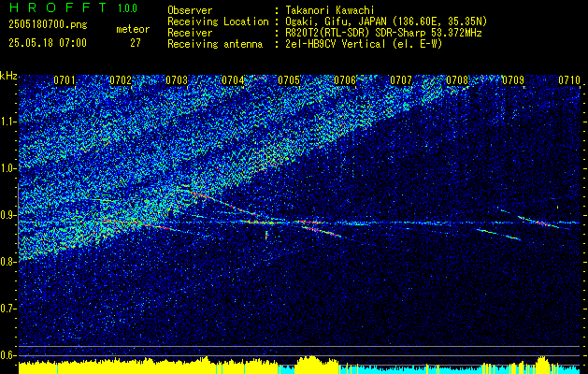Image resolution: width=588 pixels, height=374 pixels.
Task: Click the Receiving antenna label
Action: (x=215, y=44)
